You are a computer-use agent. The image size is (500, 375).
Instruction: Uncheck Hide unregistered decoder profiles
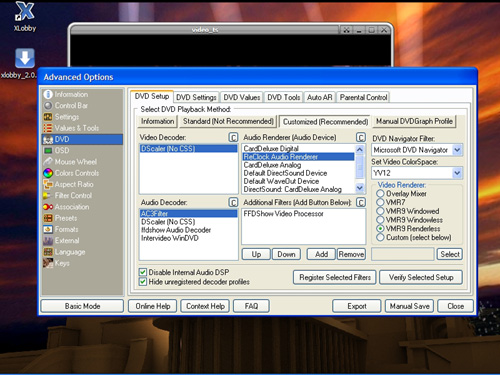[x=143, y=282]
